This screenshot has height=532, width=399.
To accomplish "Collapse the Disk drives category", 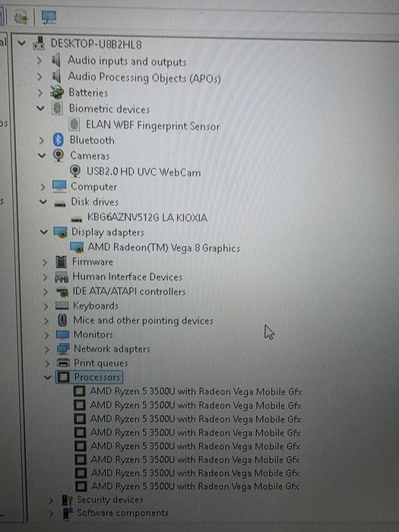I will (x=43, y=201).
